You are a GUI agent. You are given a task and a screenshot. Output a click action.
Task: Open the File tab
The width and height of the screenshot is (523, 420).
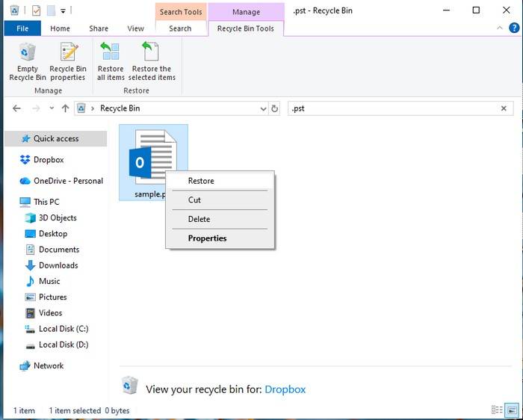(x=22, y=28)
